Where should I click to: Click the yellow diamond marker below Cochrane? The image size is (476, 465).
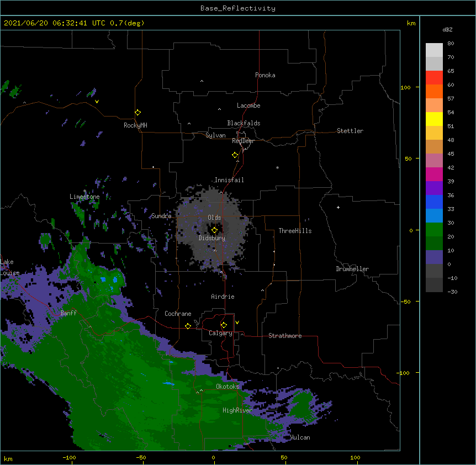coord(188,326)
